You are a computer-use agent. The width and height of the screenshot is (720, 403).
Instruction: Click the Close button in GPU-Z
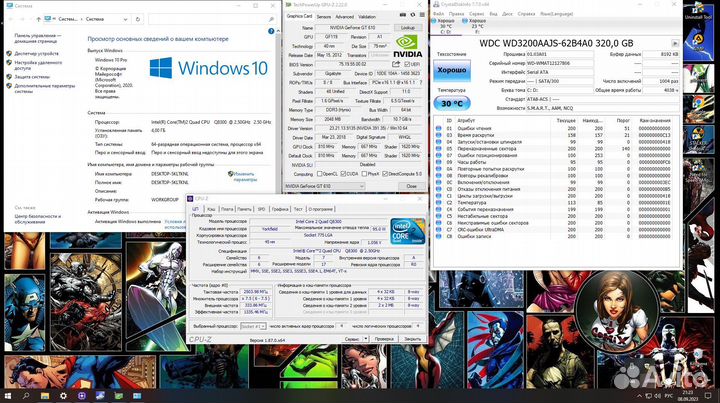(411, 186)
